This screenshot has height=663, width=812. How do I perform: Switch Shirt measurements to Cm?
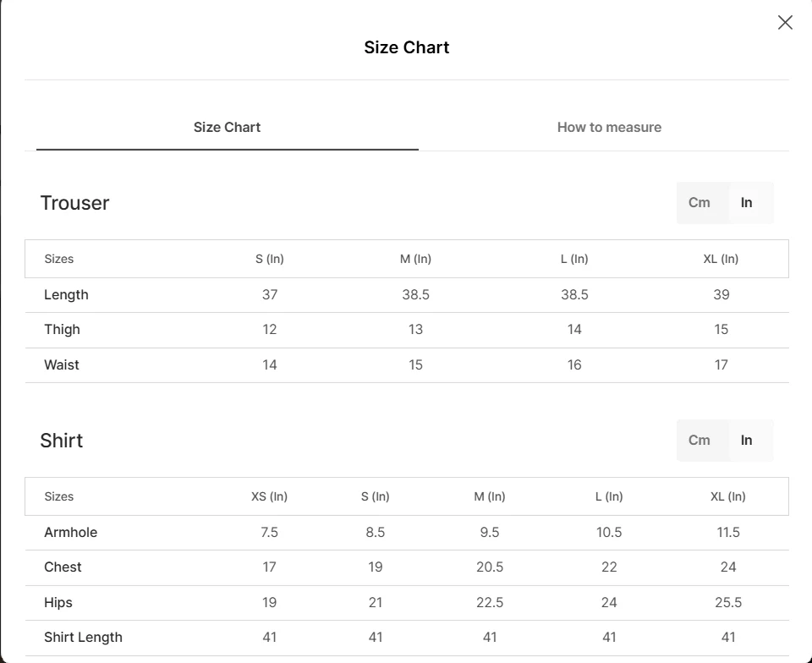[700, 441]
